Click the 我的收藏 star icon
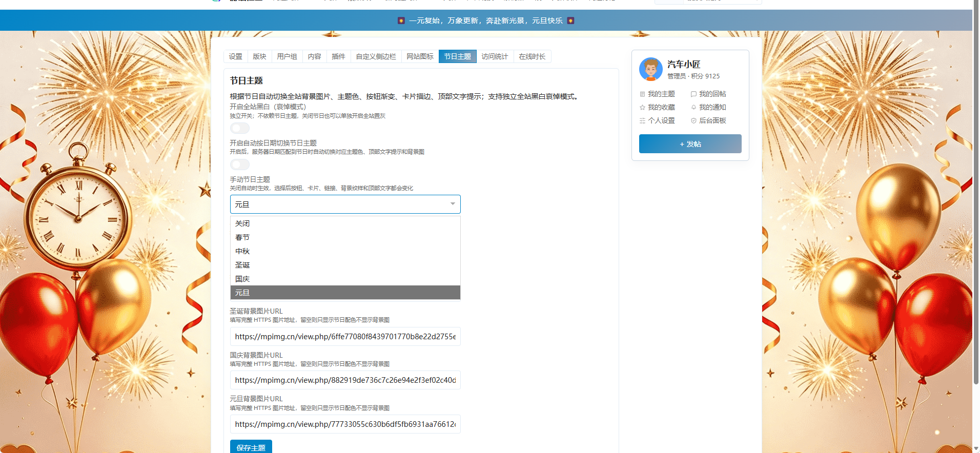 (x=642, y=108)
